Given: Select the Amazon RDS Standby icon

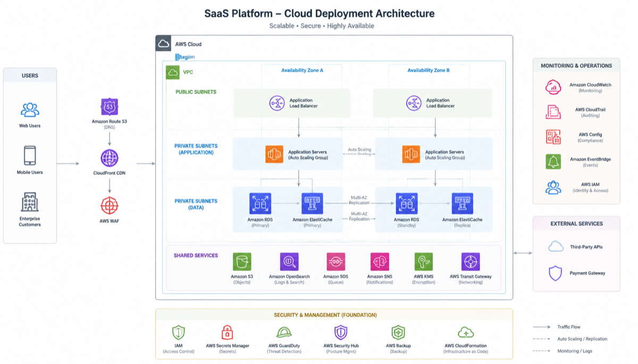Looking at the screenshot, I should (407, 204).
